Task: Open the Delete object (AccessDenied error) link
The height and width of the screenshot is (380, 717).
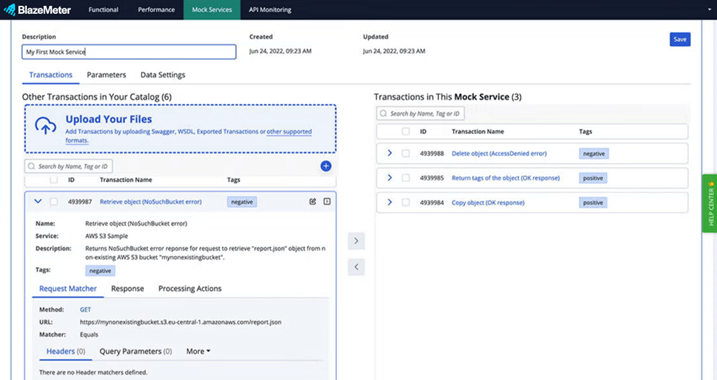Action: point(499,154)
